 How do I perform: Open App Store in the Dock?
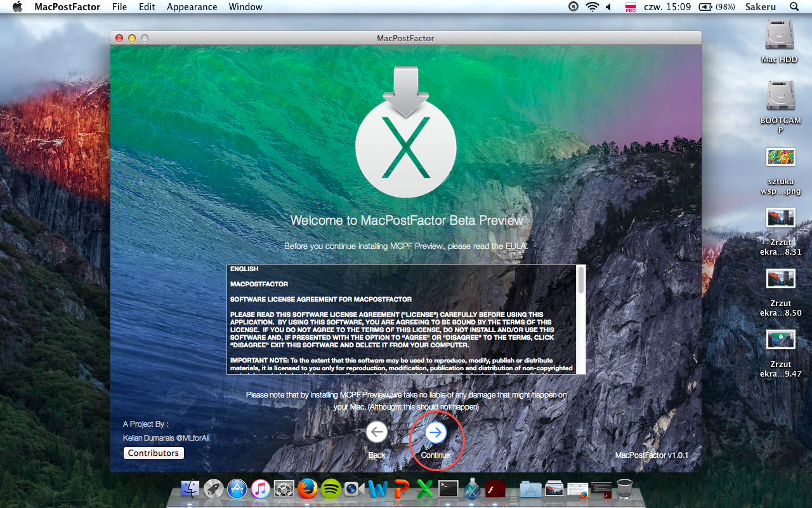point(237,489)
